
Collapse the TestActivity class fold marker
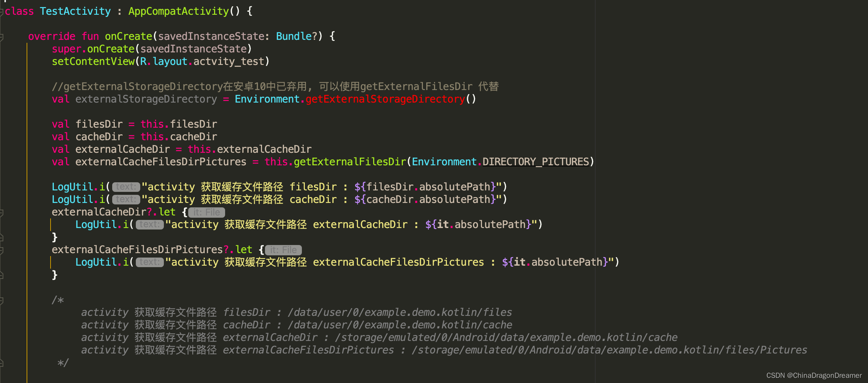(x=1, y=12)
